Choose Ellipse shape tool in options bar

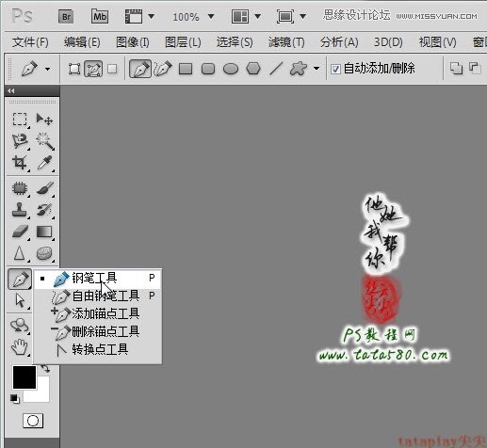pyautogui.click(x=231, y=69)
